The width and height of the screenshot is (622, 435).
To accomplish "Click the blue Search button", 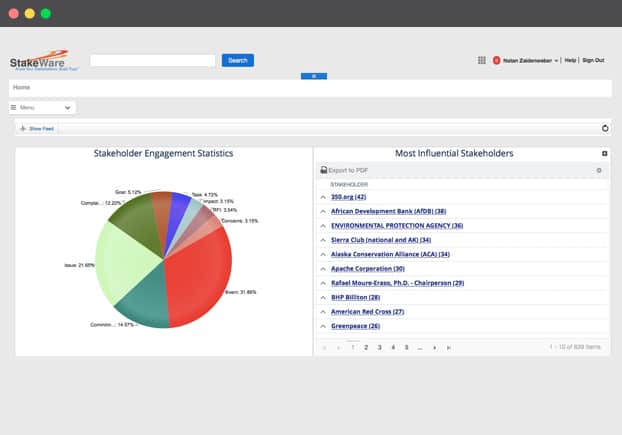I will (x=238, y=60).
